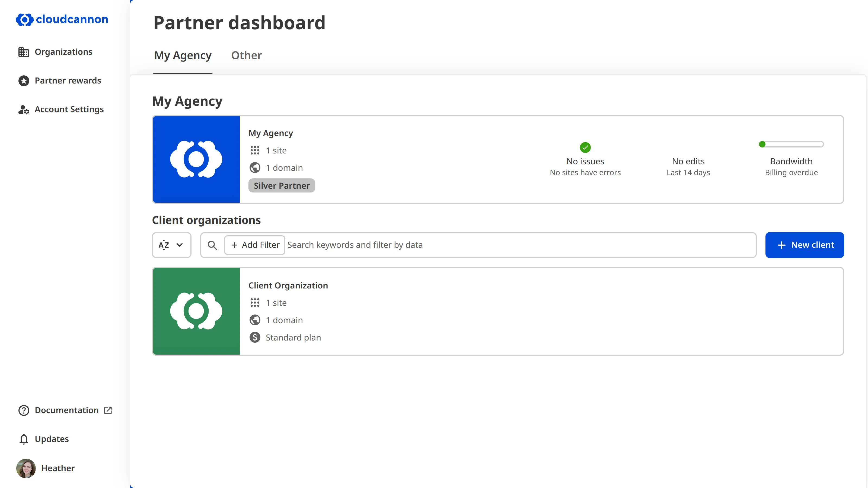Viewport: 868px width, 488px height.
Task: Click "1 site" in My Agency card
Action: pyautogui.click(x=276, y=150)
